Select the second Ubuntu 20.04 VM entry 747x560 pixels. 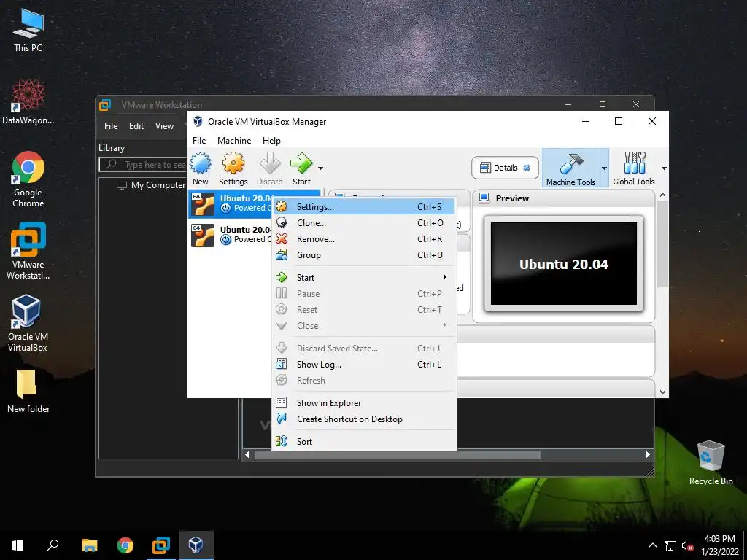click(x=231, y=236)
